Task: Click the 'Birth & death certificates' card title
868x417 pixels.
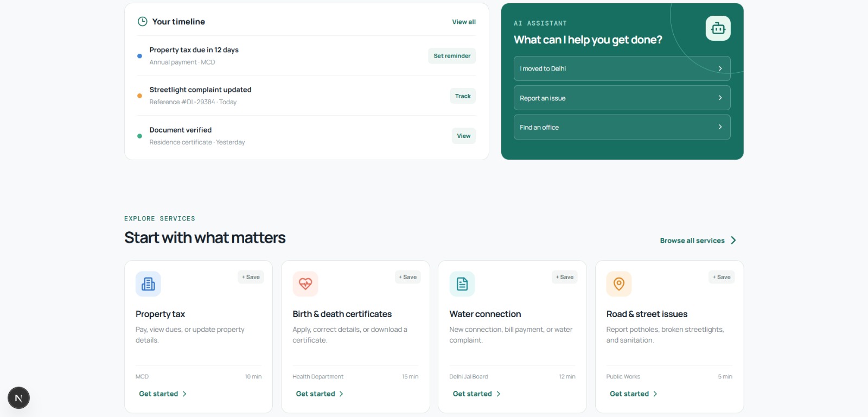Action: coord(342,314)
